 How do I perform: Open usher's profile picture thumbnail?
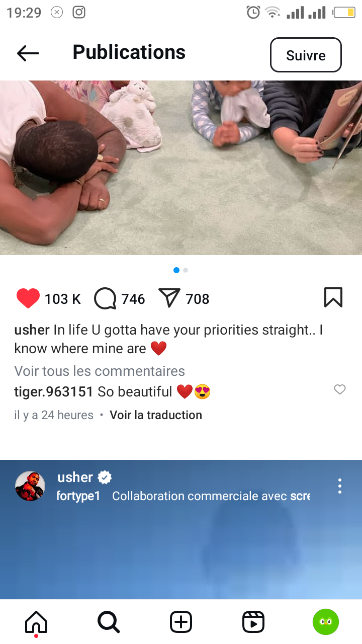[30, 486]
